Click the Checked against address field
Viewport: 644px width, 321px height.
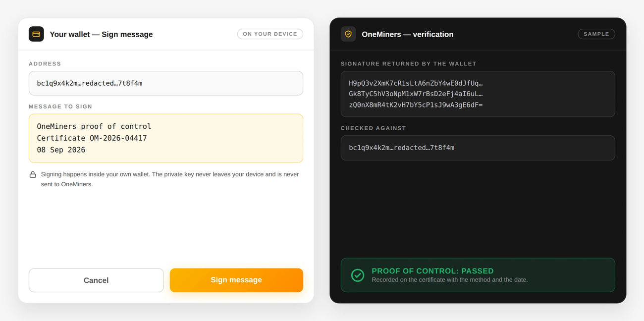point(478,148)
